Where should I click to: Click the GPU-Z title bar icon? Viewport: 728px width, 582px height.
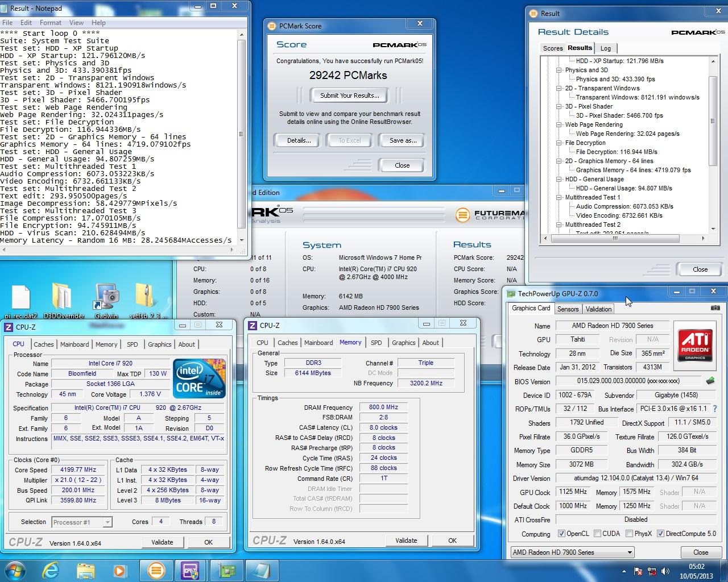pos(511,294)
